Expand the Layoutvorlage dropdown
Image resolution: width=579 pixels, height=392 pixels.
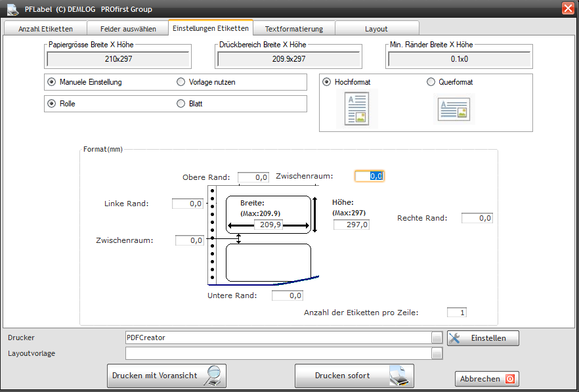click(x=437, y=353)
